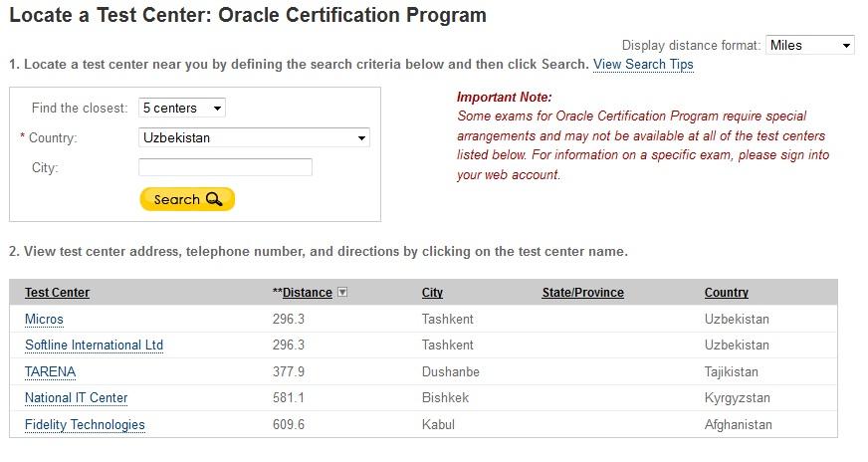Sort by the Country column header
The width and height of the screenshot is (868, 462).
726,293
